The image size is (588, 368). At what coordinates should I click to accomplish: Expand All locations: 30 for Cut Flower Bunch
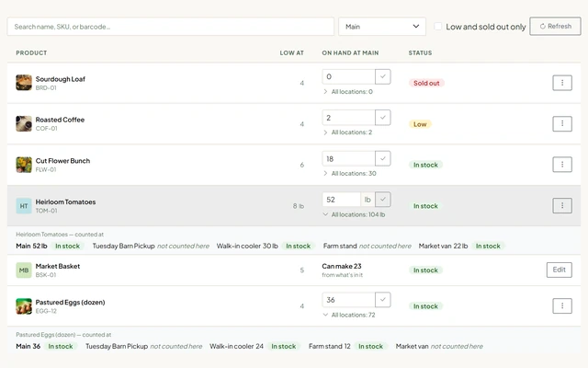[349, 173]
